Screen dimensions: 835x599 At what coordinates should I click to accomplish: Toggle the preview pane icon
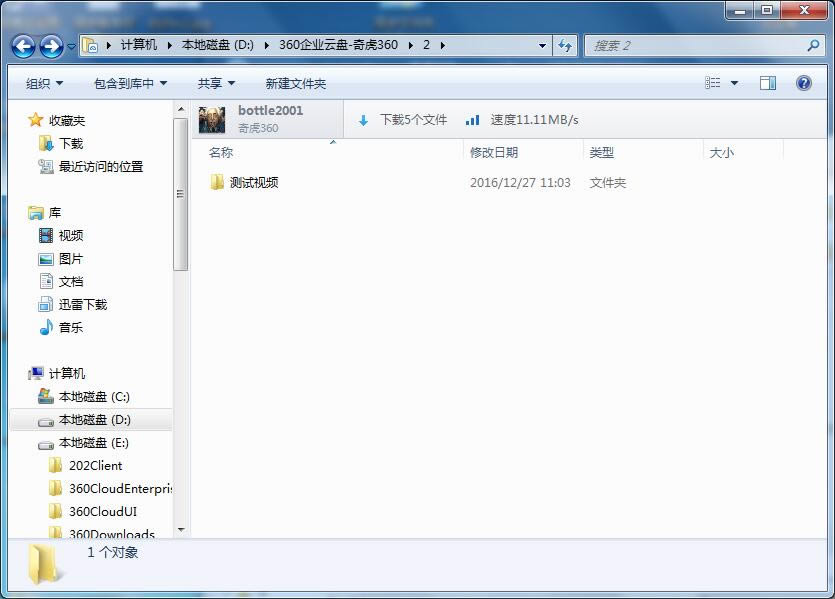(768, 83)
